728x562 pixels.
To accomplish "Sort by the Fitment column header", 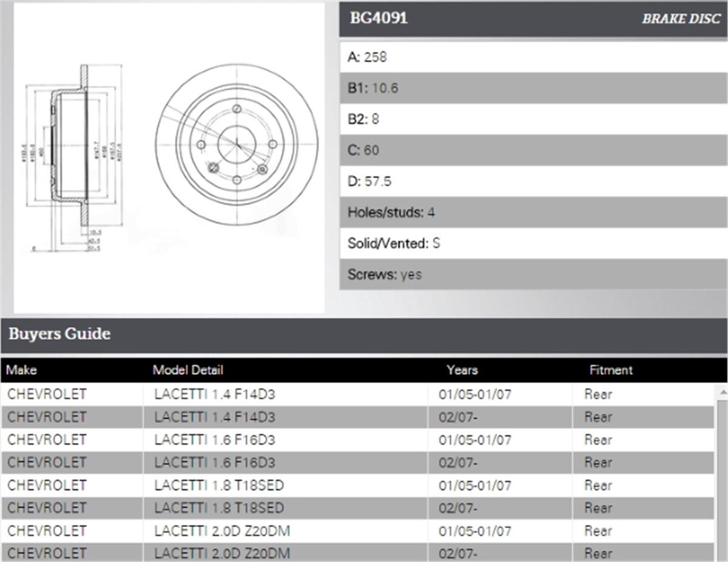I will point(611,370).
